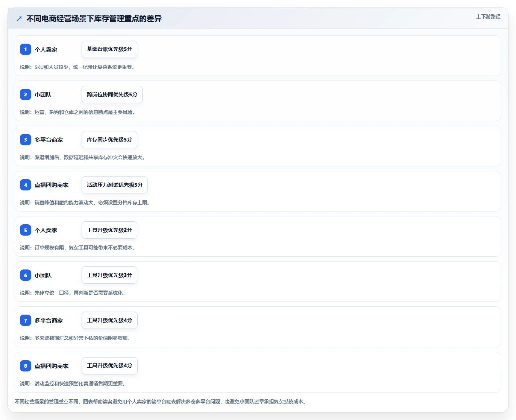Click note 说明：先建立统一口径，再判断是否需要系统化
Viewport: 516px width, 420px height.
[73, 293]
